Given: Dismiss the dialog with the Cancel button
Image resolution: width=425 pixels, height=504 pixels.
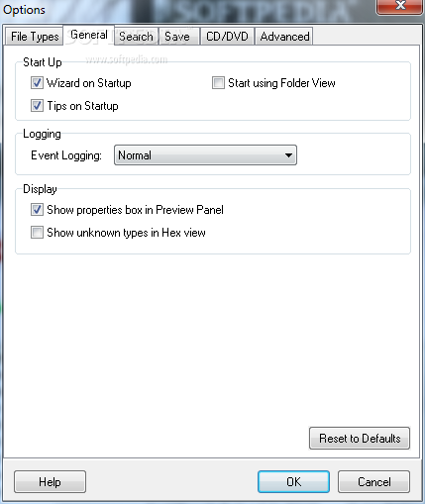Looking at the screenshot, I should [373, 482].
